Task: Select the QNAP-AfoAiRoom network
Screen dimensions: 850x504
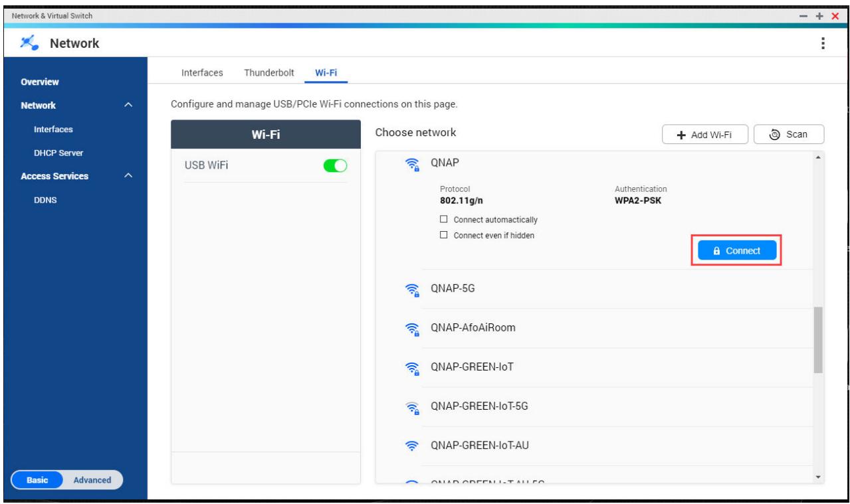Action: point(595,328)
